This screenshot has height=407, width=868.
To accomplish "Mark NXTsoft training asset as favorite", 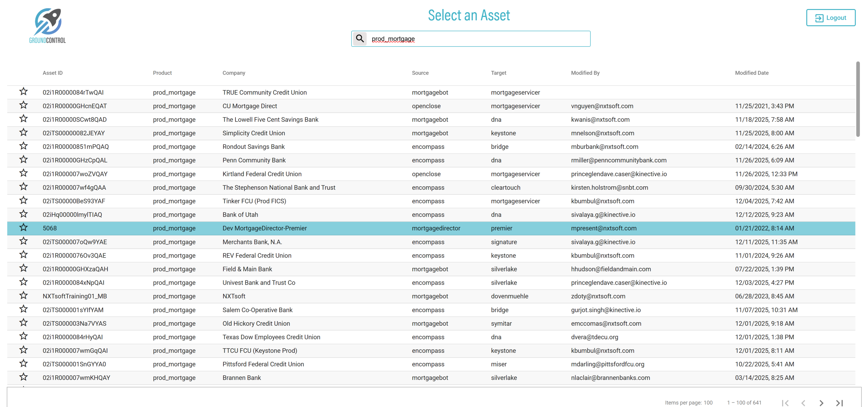I will [23, 295].
